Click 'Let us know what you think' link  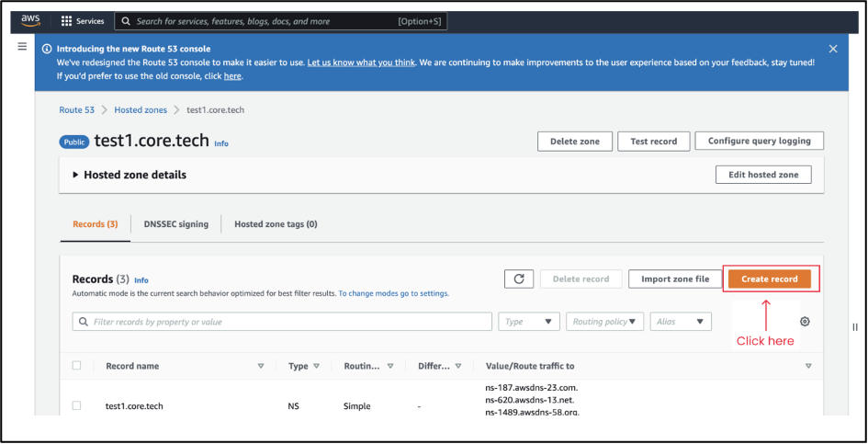tap(361, 63)
